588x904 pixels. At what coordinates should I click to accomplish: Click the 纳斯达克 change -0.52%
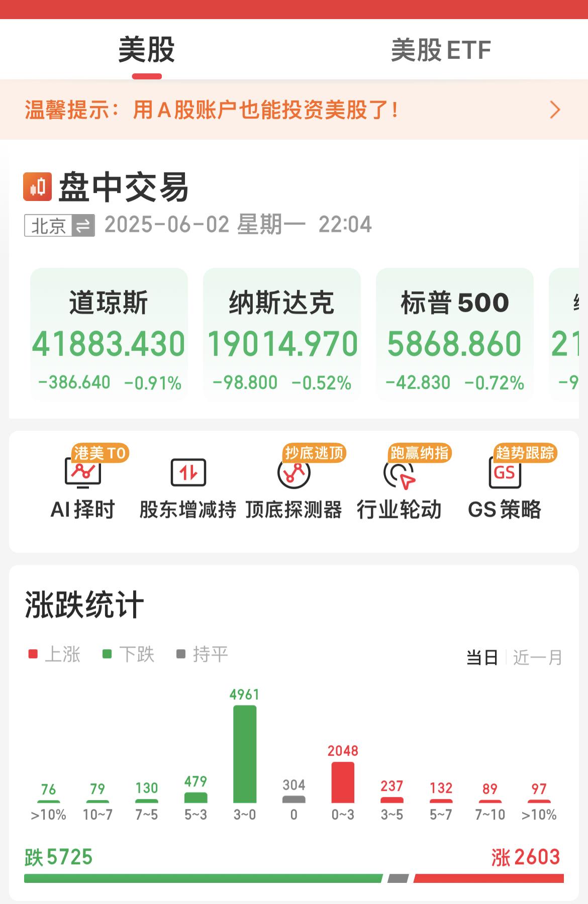(x=322, y=383)
